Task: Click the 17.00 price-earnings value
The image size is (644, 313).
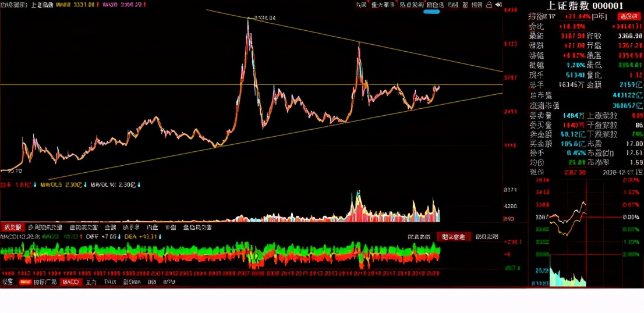Action: pyautogui.click(x=635, y=144)
